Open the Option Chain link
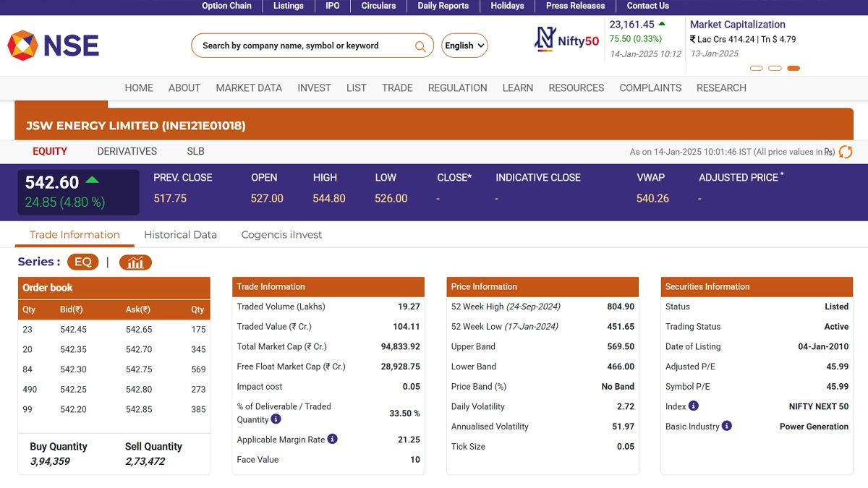 click(x=226, y=6)
